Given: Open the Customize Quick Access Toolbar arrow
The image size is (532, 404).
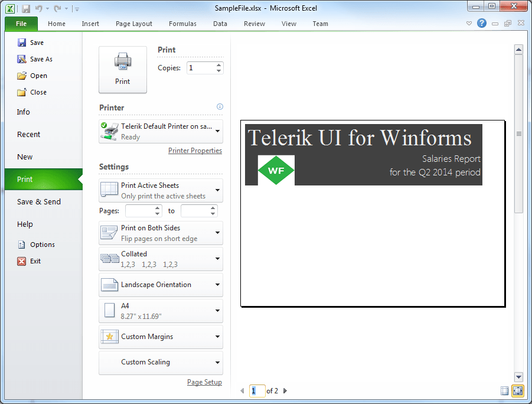Looking at the screenshot, I should point(77,9).
